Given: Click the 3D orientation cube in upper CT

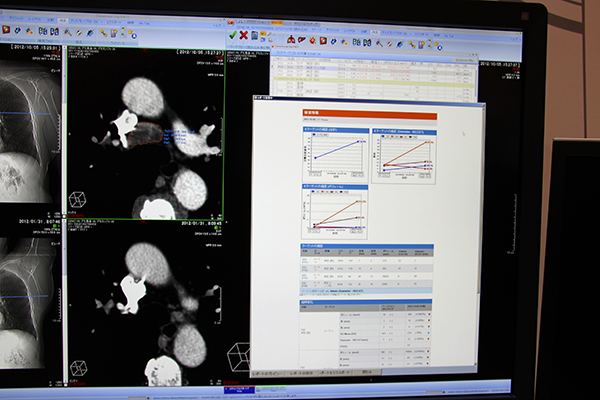Looking at the screenshot, I should 77,200.
